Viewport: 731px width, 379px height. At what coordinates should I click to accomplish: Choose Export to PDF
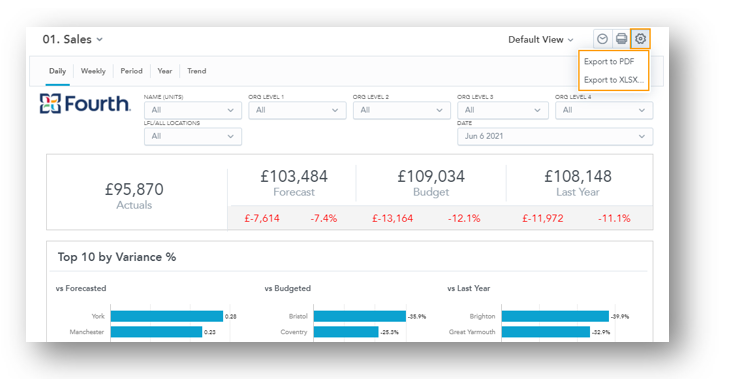click(x=609, y=62)
